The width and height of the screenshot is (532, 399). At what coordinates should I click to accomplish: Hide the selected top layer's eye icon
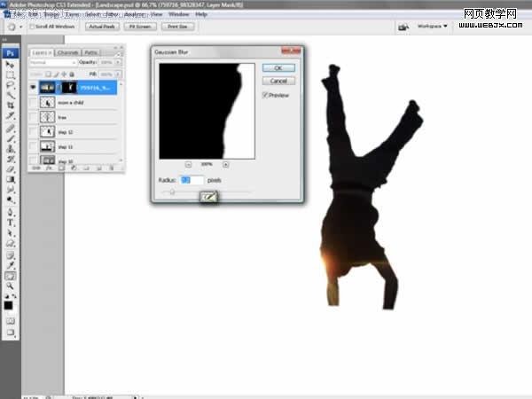[x=33, y=88]
